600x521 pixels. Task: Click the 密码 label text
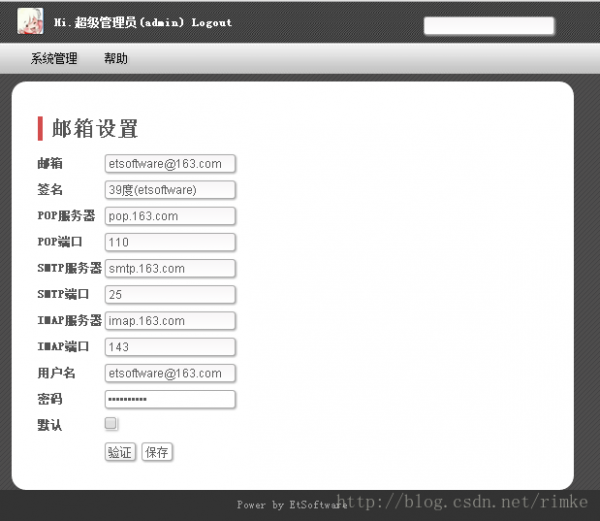49,399
